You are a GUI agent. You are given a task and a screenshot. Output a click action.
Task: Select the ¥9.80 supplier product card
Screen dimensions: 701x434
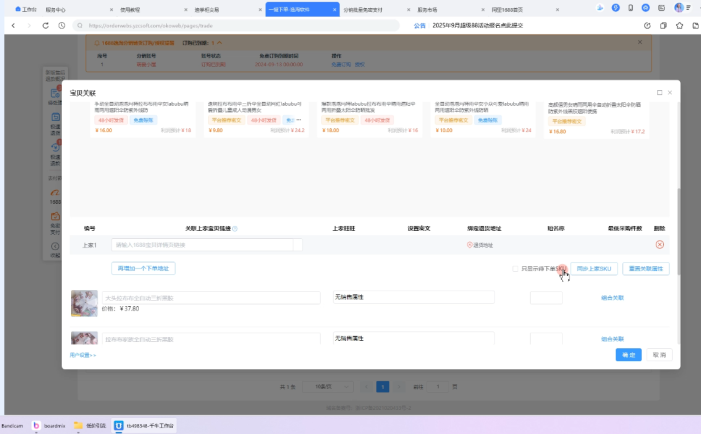[256, 118]
